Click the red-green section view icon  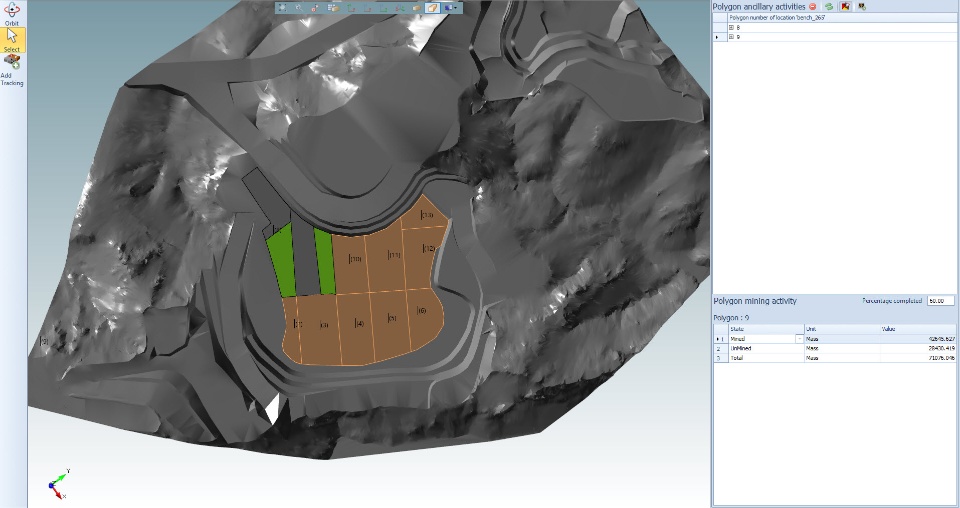click(400, 7)
